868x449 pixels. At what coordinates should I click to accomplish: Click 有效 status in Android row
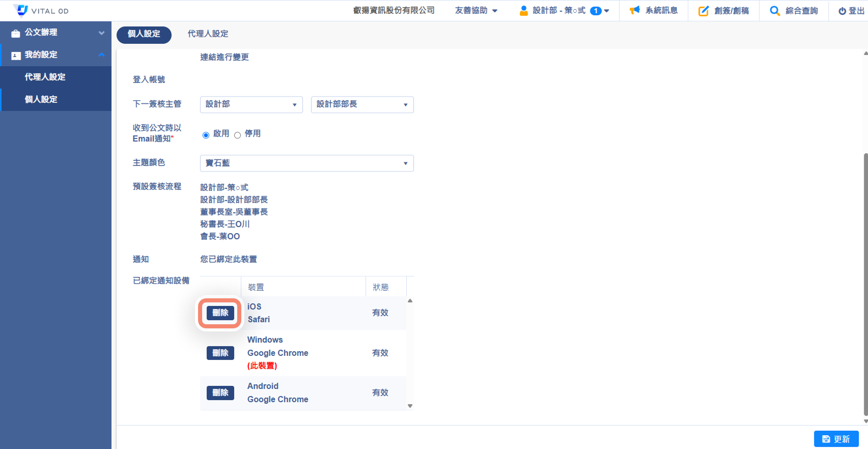pyautogui.click(x=380, y=392)
